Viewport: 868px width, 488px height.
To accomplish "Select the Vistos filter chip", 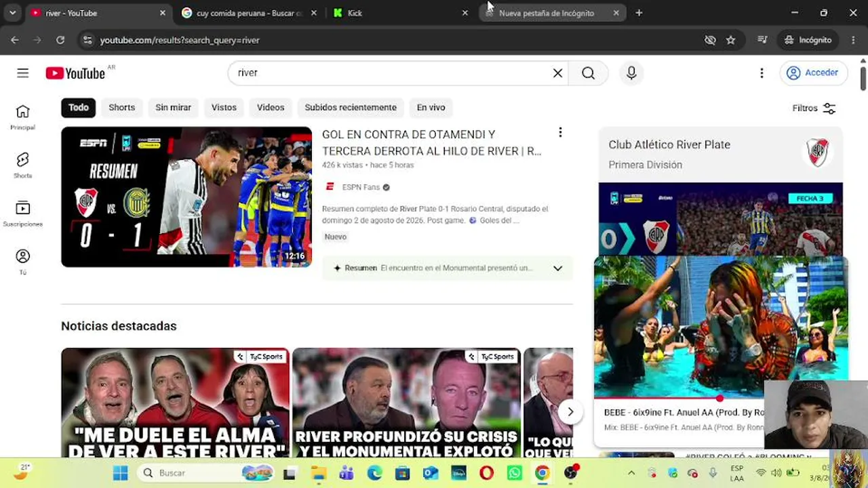I will pyautogui.click(x=224, y=108).
